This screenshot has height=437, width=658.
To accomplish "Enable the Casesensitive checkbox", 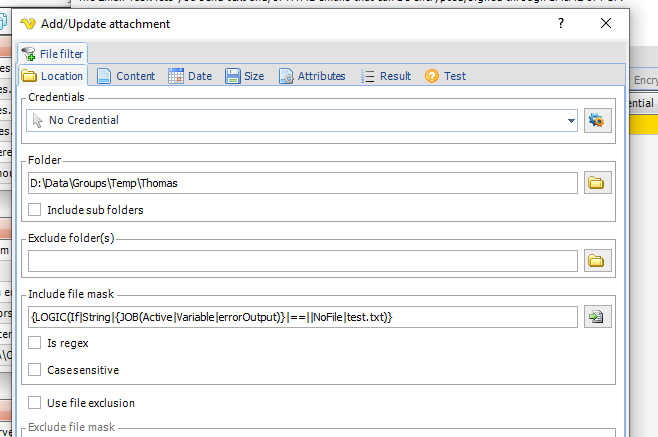I will [x=35, y=370].
